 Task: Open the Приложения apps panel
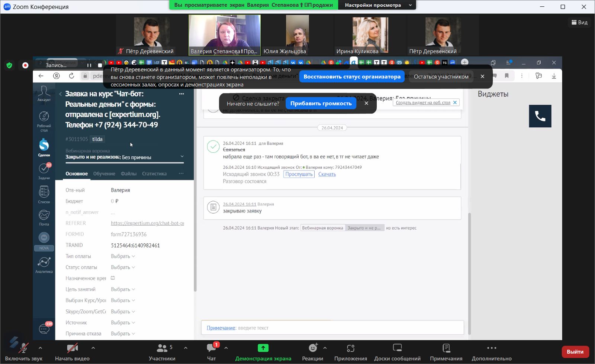350,352
